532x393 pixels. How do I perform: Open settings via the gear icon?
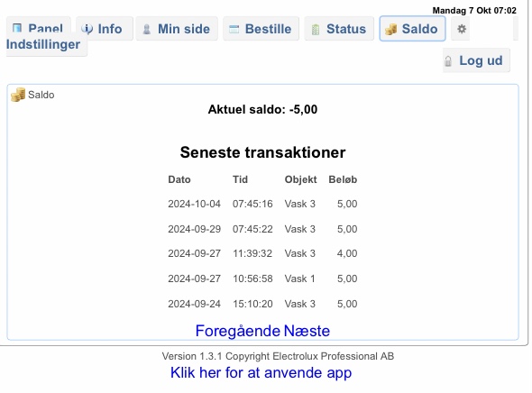pos(462,29)
